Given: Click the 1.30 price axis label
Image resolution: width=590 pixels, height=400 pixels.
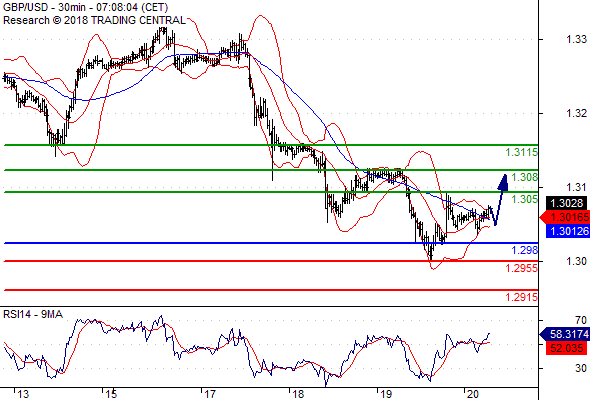Looking at the screenshot, I should tap(576, 261).
